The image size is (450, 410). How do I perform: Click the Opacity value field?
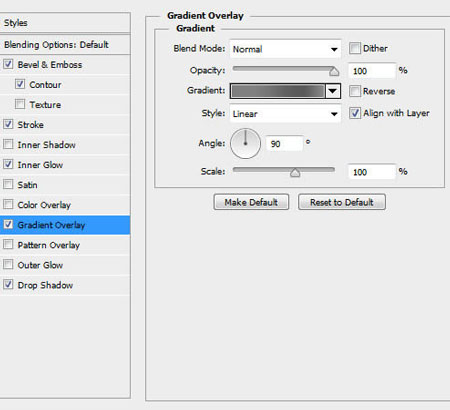[372, 71]
